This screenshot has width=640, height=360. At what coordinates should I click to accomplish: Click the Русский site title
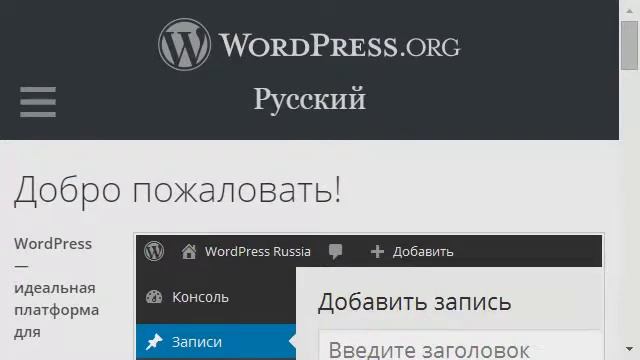tap(309, 100)
